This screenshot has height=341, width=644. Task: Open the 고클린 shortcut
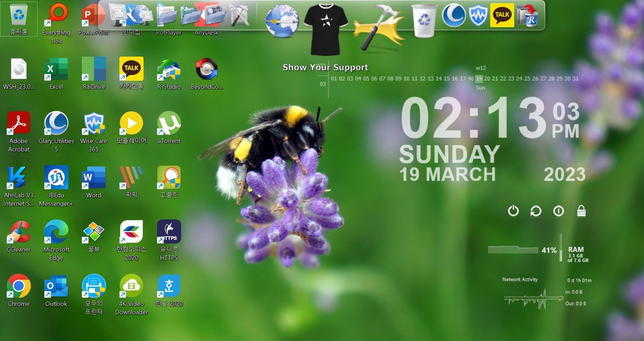pyautogui.click(x=169, y=182)
